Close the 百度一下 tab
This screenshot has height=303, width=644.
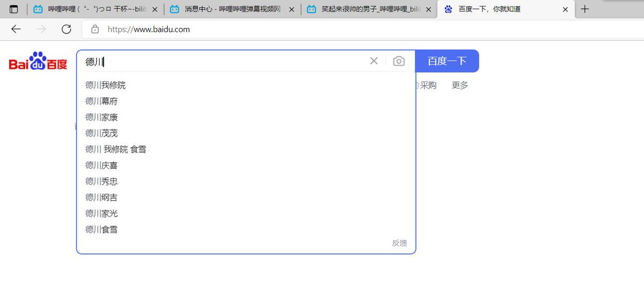point(565,9)
